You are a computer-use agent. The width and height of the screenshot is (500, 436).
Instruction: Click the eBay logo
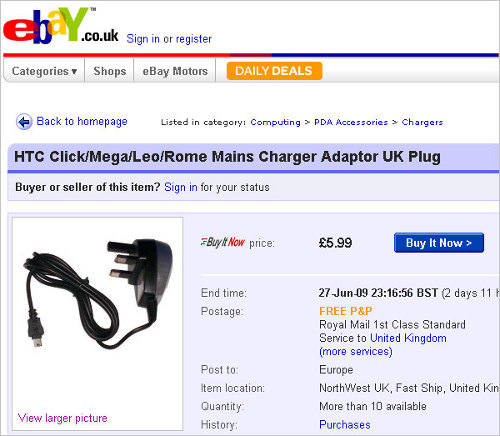tap(60, 26)
